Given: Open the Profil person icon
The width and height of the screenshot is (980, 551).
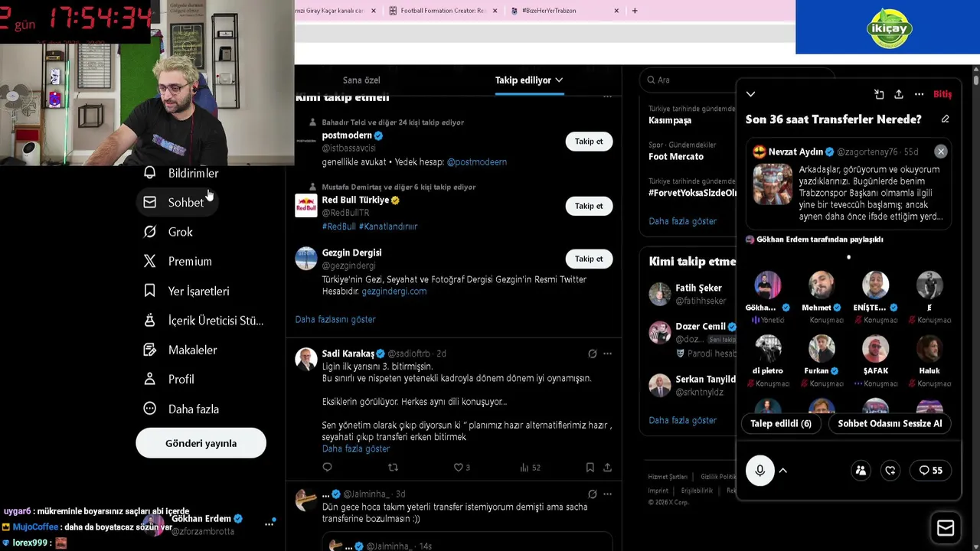Looking at the screenshot, I should (x=150, y=379).
